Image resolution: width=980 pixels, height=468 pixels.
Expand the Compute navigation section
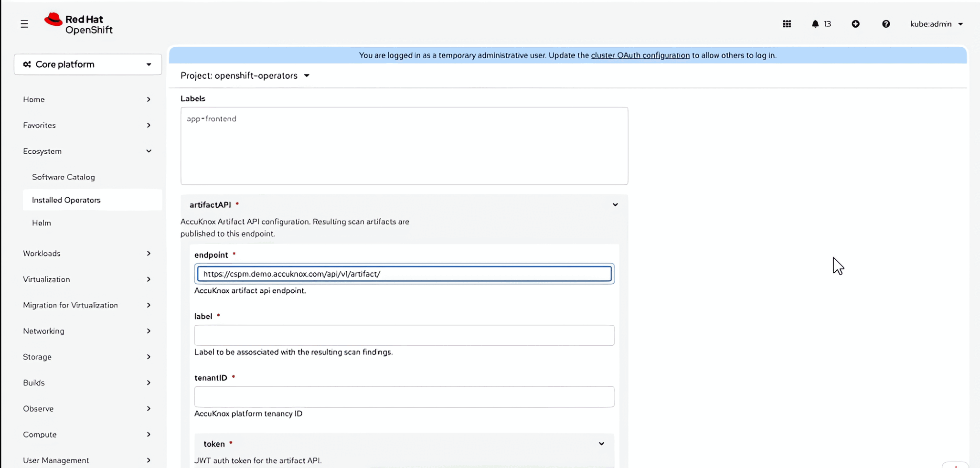[87, 435]
